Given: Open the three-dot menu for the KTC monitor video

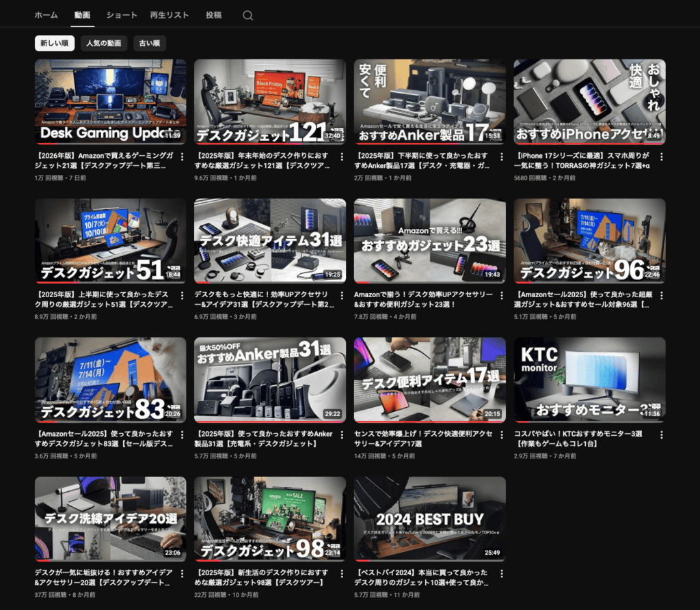Looking at the screenshot, I should tap(661, 434).
